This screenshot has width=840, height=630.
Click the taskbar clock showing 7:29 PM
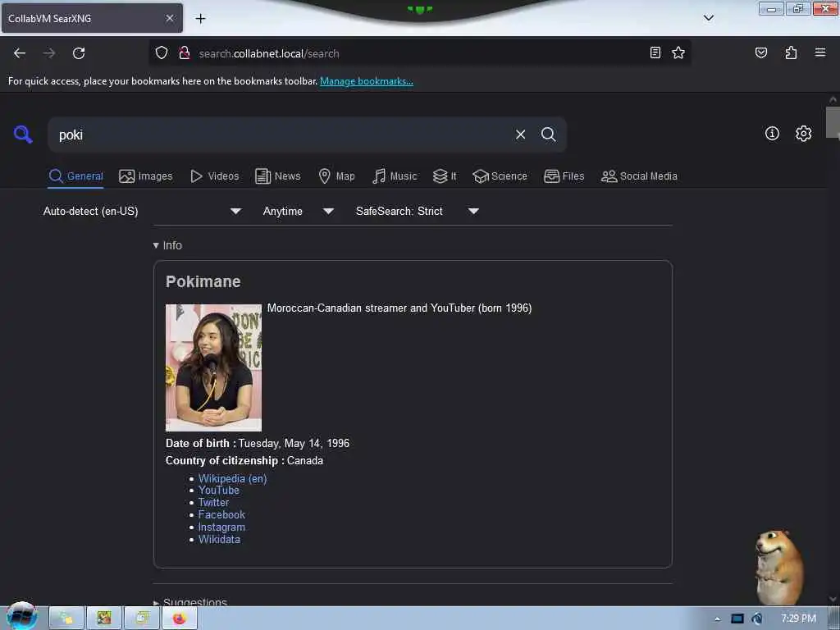(x=798, y=619)
